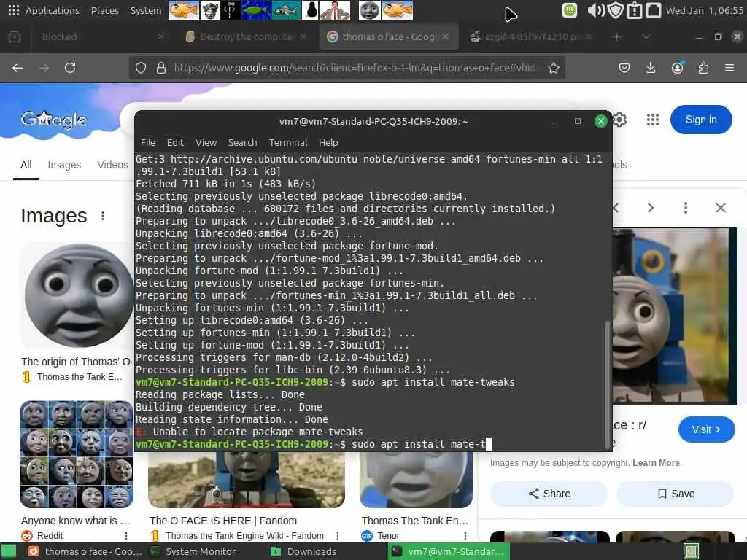Open the Firefox hamburger menu
The image size is (747, 560).
point(729,68)
